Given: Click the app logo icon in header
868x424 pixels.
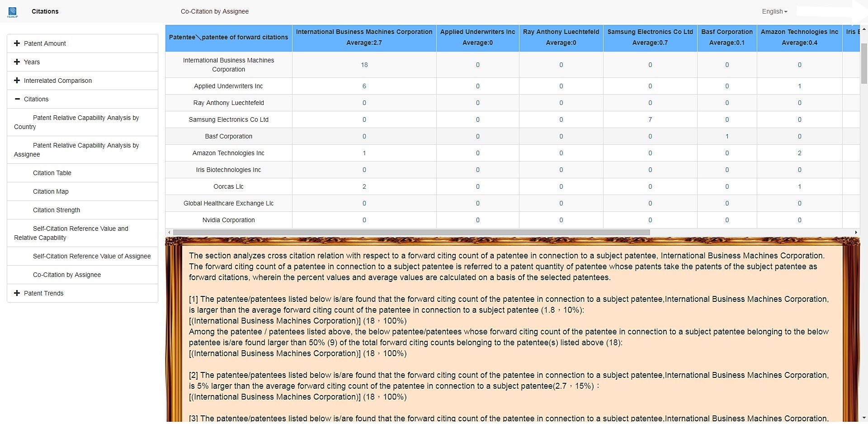Looking at the screenshot, I should click(x=13, y=12).
